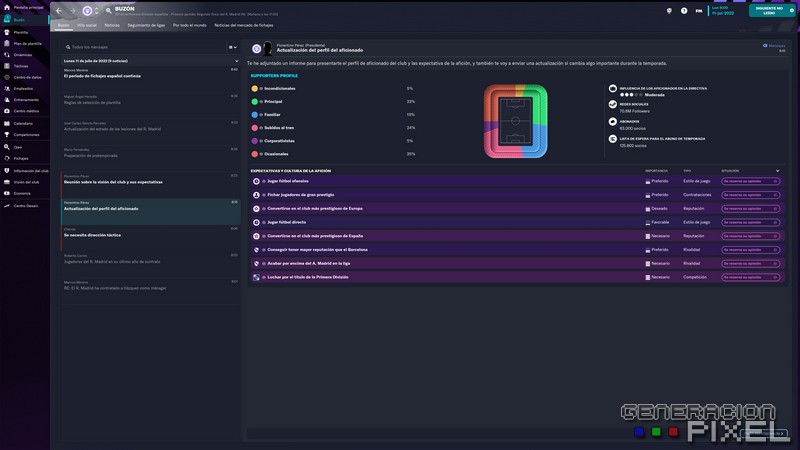Viewport: 800px width, 450px height.
Task: Open Centro de datos
Action: coord(24,77)
